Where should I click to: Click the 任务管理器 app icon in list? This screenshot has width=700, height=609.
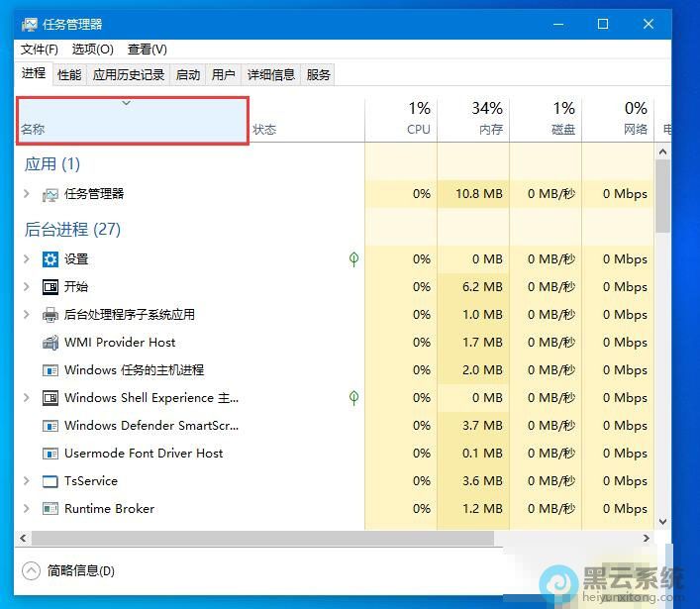click(50, 194)
